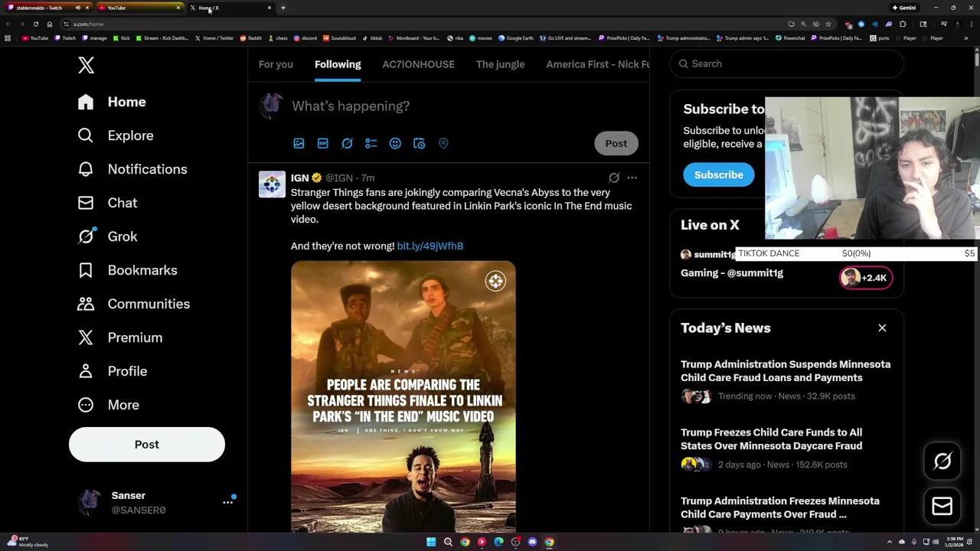This screenshot has width=980, height=551.
Task: Open Chat from the sidebar
Action: click(107, 203)
